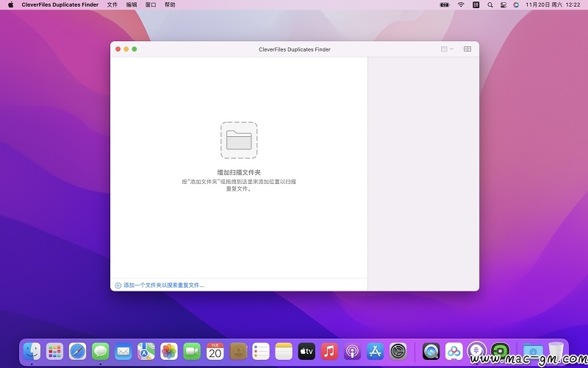This screenshot has height=368, width=588.
Task: Open the 编辑 menu
Action: point(132,5)
